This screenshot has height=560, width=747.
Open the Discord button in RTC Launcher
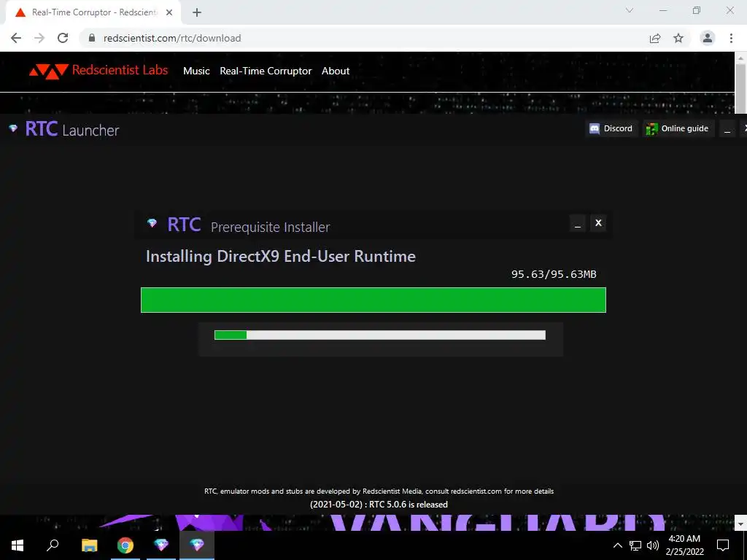tap(611, 128)
